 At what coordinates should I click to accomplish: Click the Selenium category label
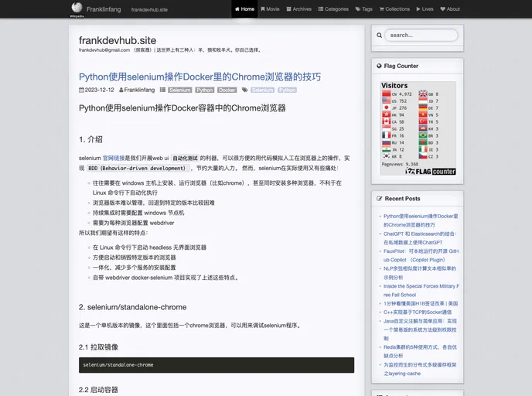180,90
